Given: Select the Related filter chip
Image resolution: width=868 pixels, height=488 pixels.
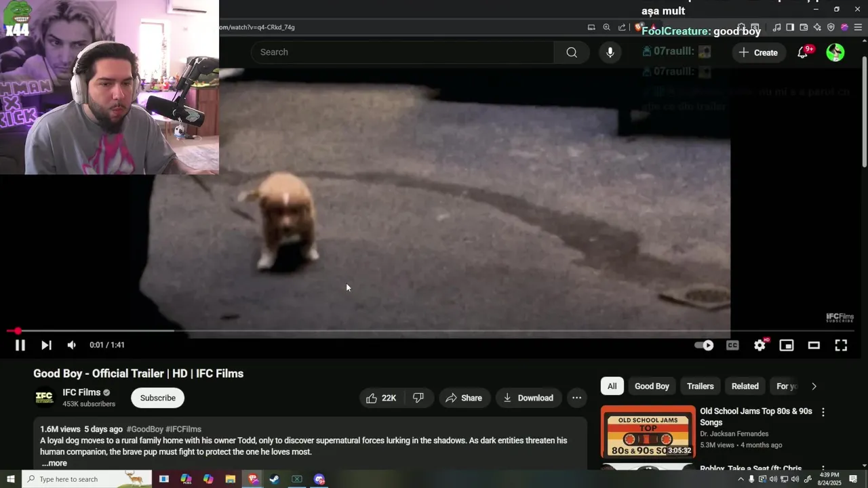Looking at the screenshot, I should click(x=745, y=386).
